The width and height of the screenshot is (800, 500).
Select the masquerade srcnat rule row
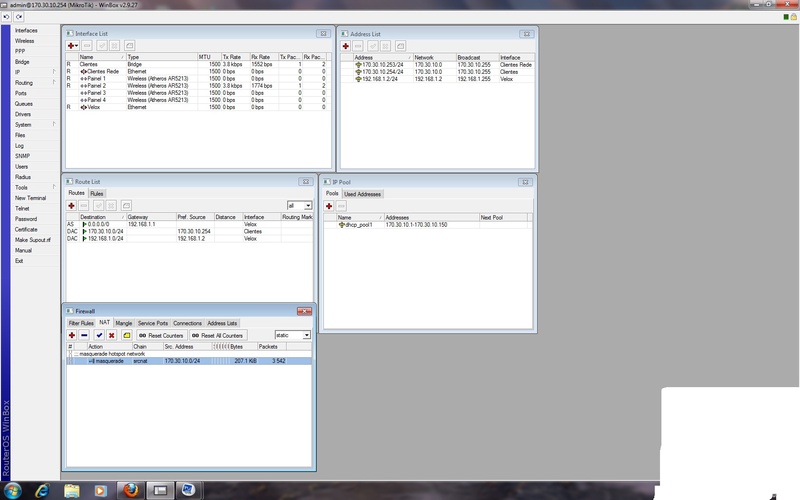(189, 361)
